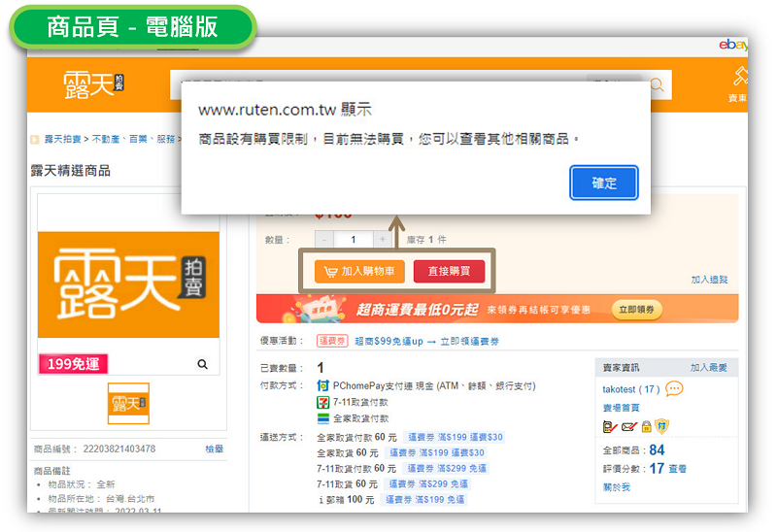
Task: Click the gold shield seller badge icon
Action: click(661, 426)
